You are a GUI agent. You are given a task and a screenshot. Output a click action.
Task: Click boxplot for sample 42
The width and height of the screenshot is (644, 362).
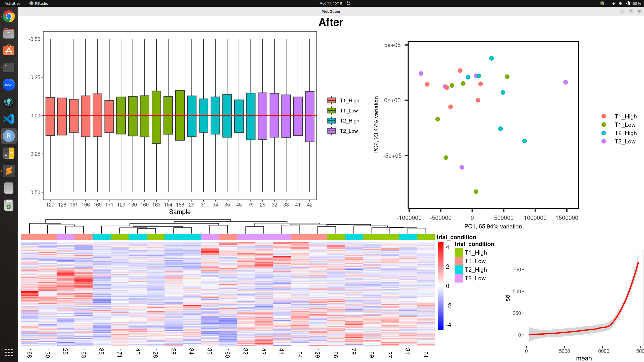click(310, 117)
